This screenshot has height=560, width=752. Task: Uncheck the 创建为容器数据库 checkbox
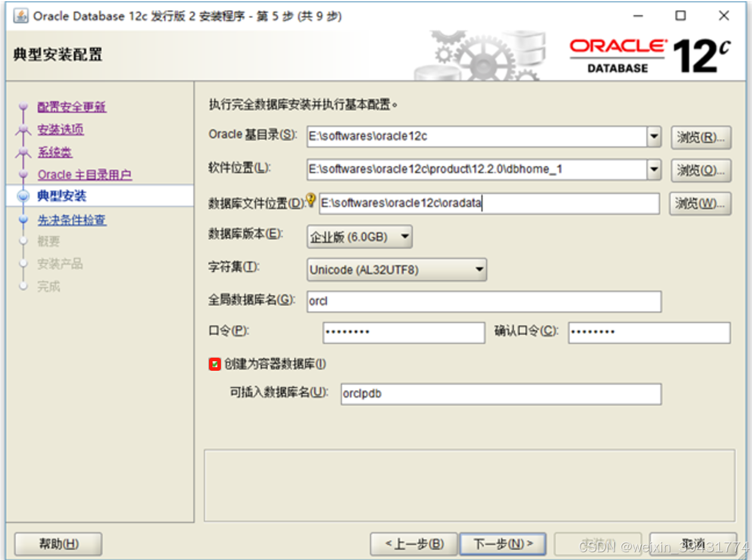coord(215,364)
